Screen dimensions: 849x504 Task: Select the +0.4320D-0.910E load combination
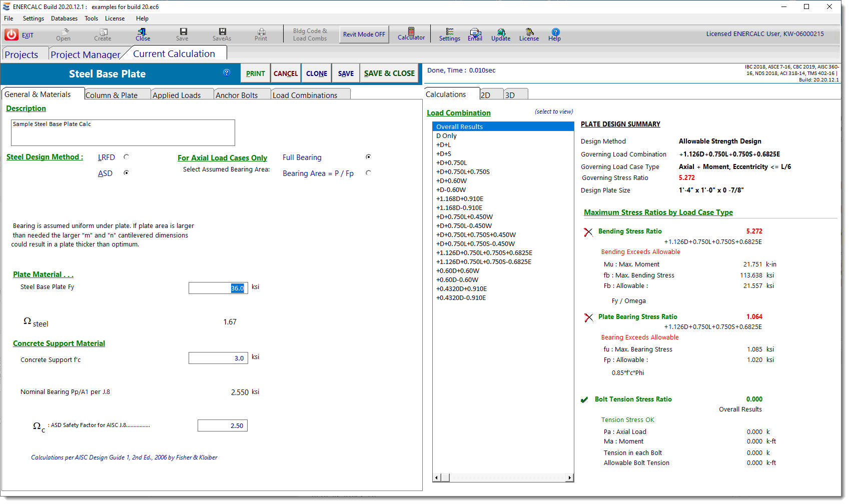pos(503,298)
